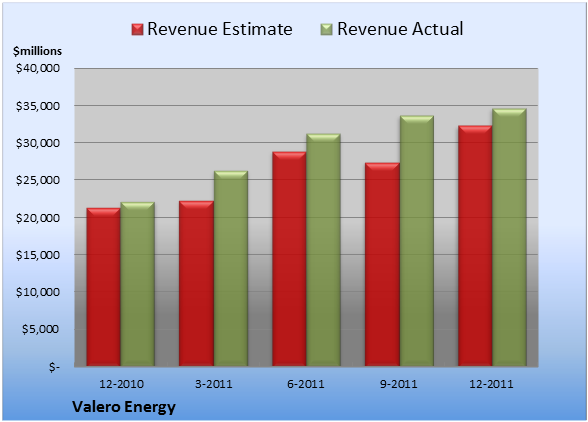Click the '$15,000' axis value
The height and width of the screenshot is (422, 588).
(x=38, y=255)
